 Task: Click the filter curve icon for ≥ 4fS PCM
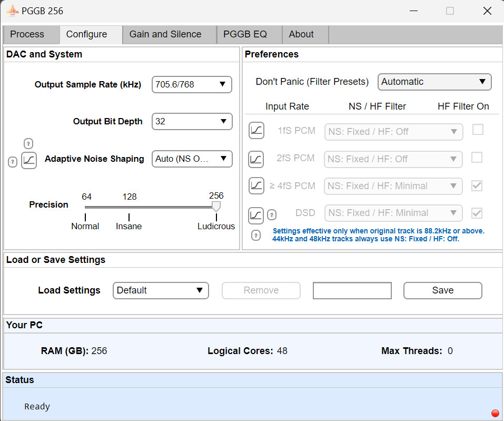256,185
